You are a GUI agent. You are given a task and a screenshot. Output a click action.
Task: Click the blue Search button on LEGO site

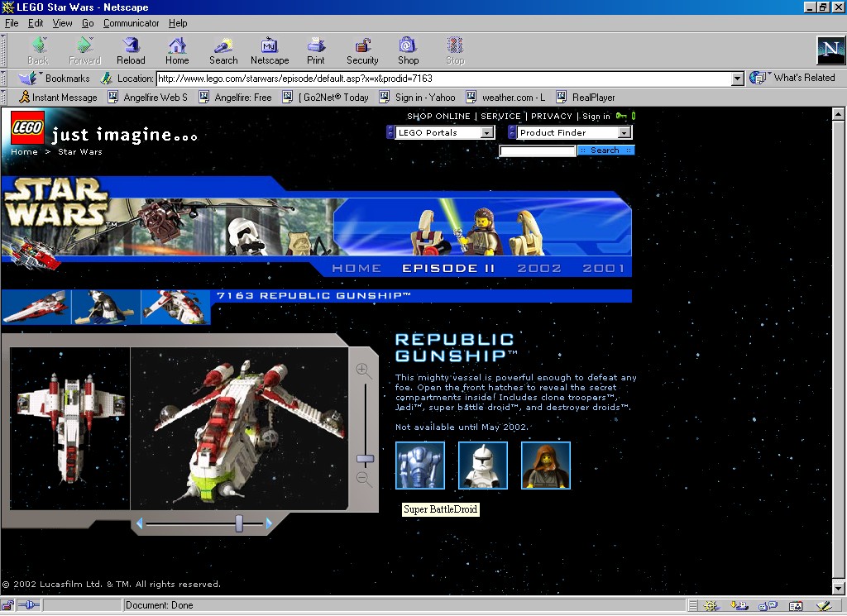pos(605,150)
